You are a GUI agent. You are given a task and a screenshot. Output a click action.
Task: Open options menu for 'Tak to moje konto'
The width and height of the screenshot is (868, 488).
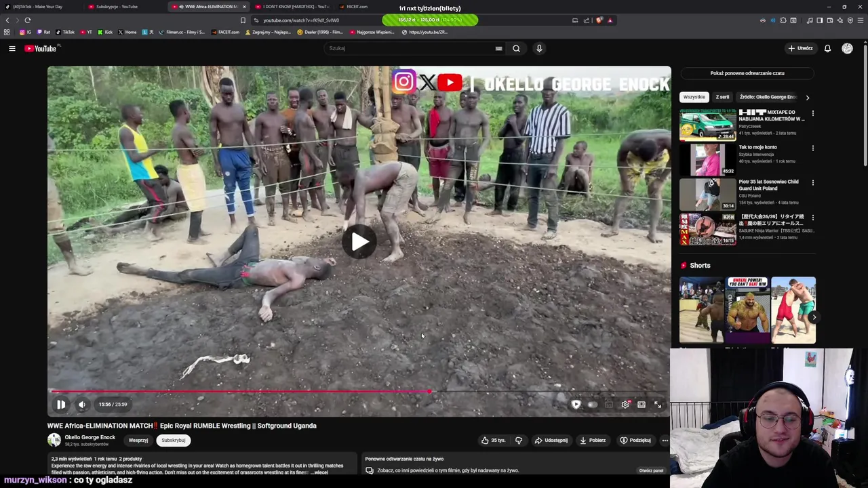[812, 148]
